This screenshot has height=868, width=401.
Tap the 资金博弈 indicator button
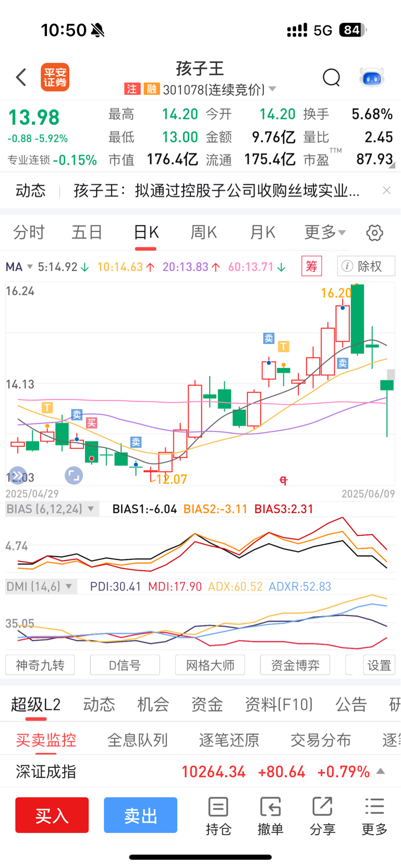[x=295, y=665]
